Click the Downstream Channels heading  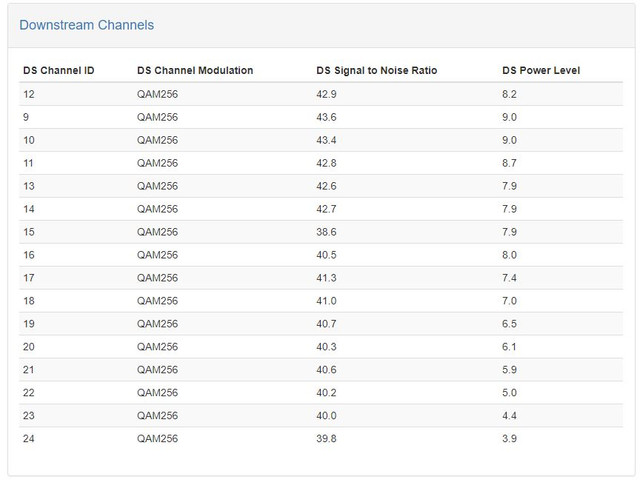point(87,25)
